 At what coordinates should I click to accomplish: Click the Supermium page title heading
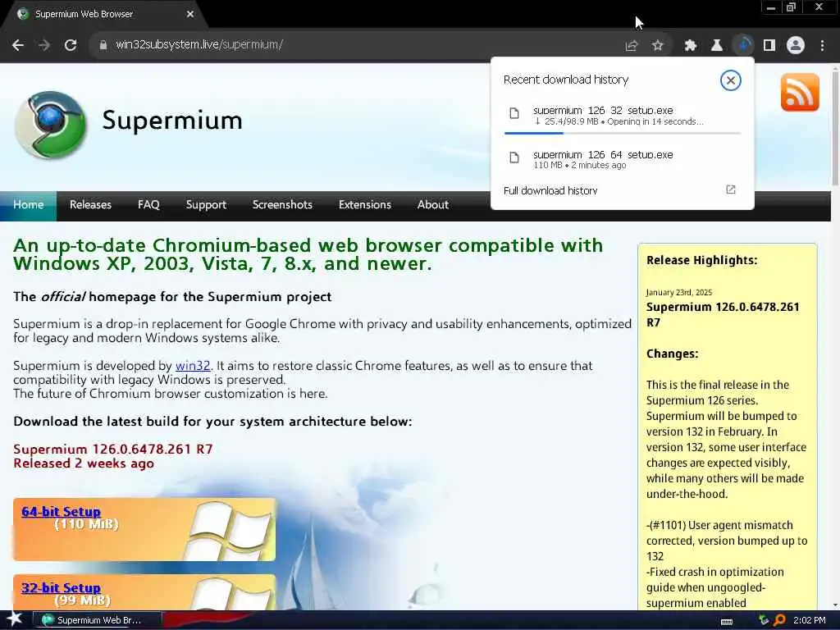[172, 120]
